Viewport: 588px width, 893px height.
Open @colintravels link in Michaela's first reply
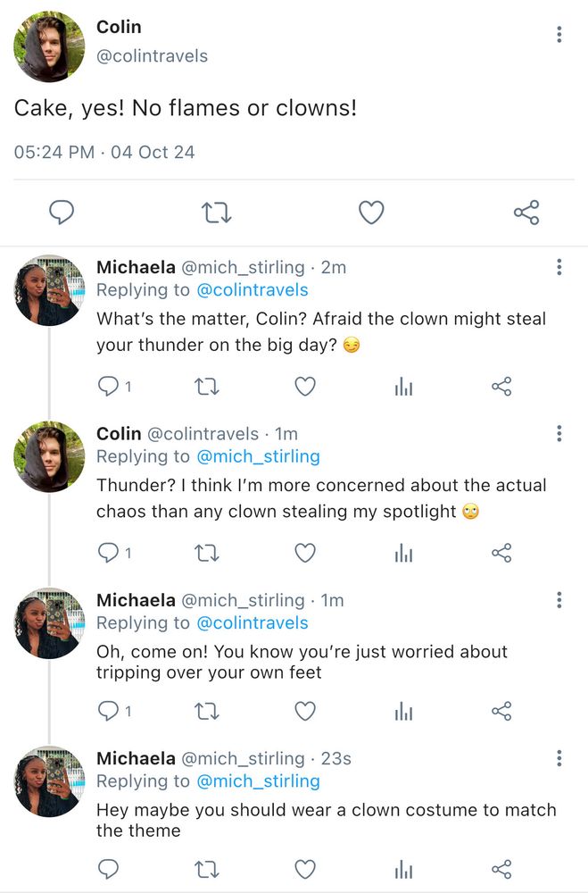tap(252, 290)
